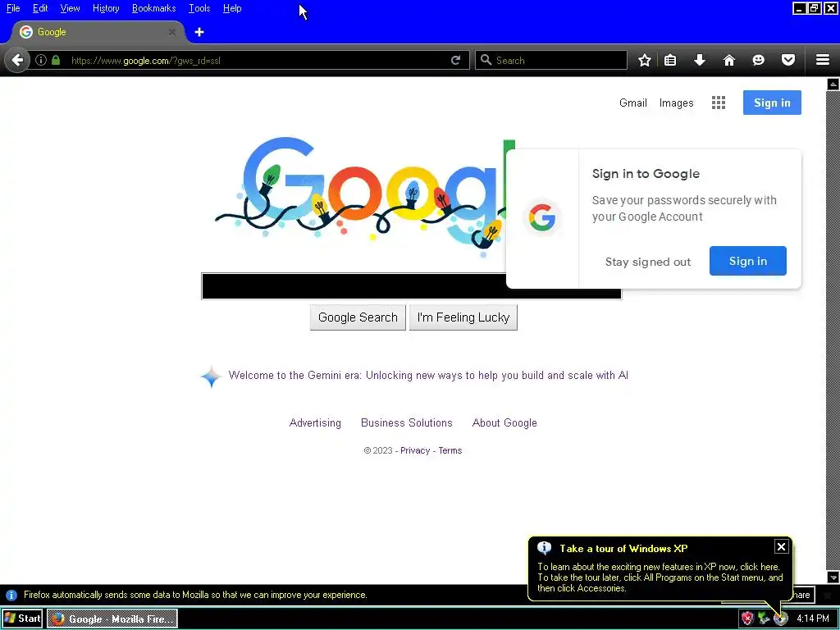Bookmark this page with the star icon
This screenshot has height=630, width=840.
645,60
